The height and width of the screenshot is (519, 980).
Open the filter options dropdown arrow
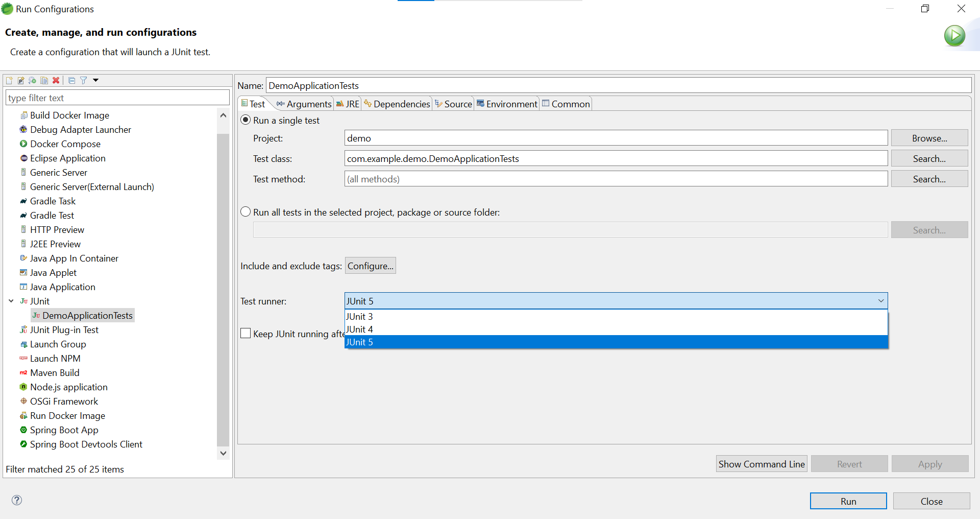click(95, 80)
